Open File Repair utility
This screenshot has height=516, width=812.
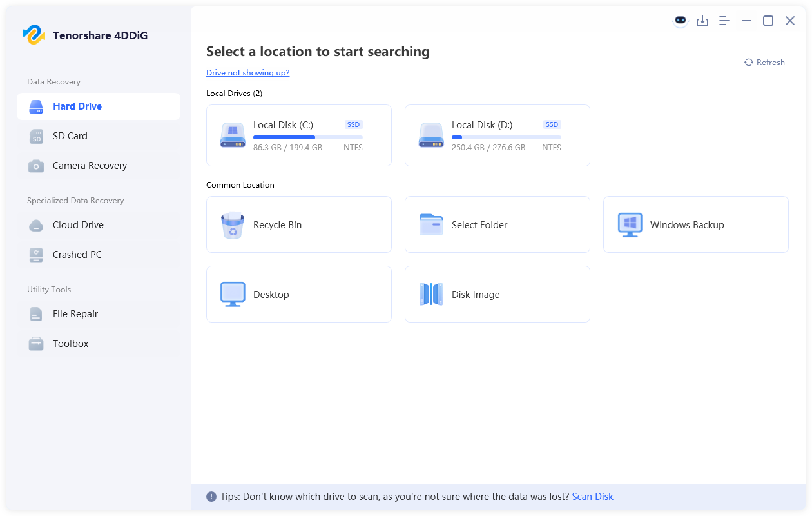[75, 314]
